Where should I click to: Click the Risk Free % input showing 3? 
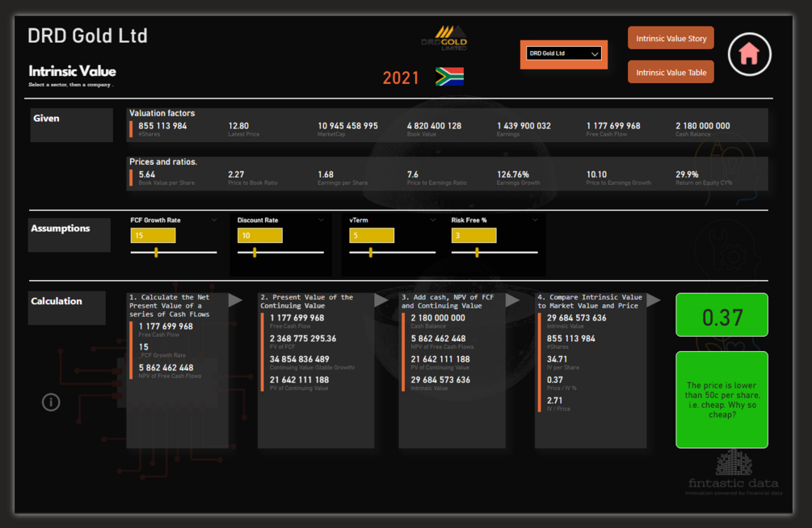[473, 236]
